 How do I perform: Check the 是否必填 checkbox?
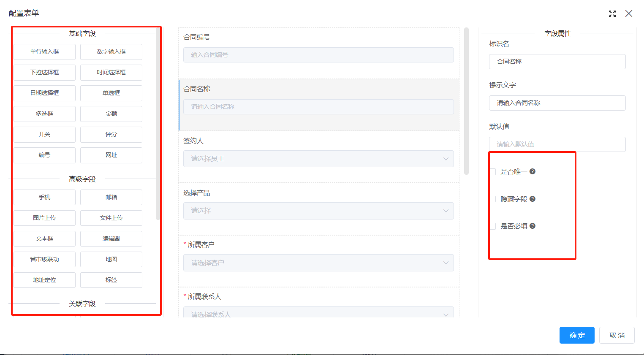tap(493, 226)
